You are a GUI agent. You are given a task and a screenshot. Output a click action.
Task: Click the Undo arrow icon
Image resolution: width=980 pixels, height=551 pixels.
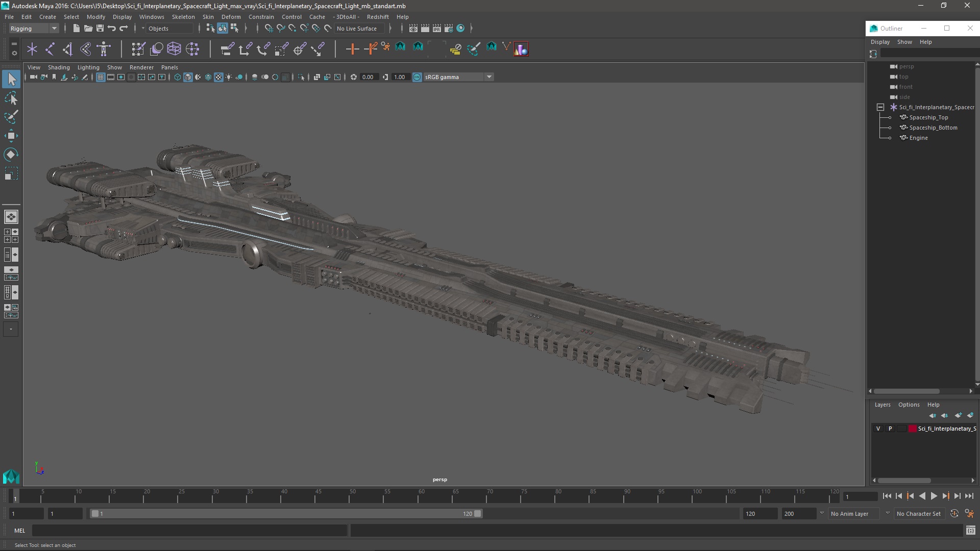112,29
